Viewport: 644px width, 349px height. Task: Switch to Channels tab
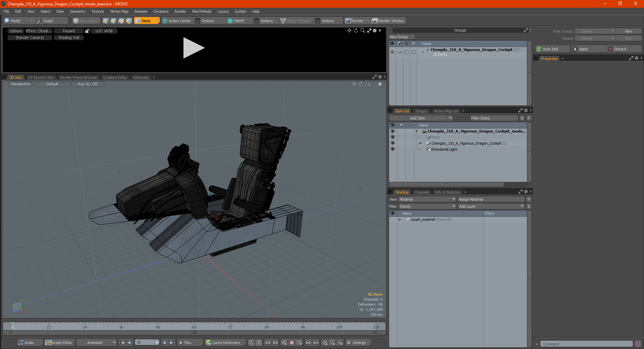pos(422,192)
